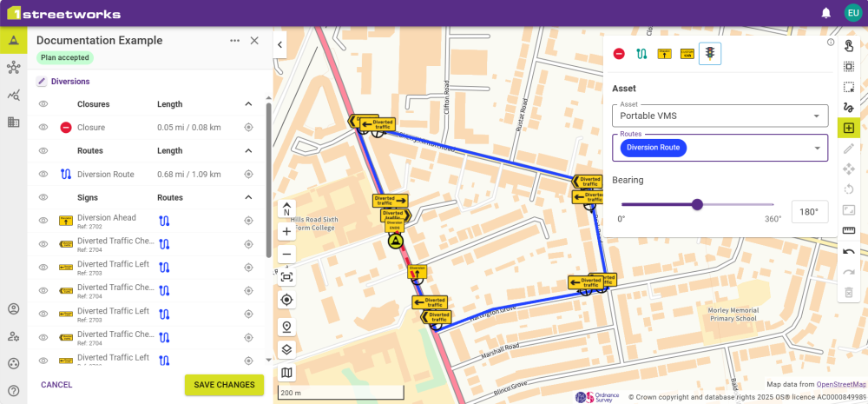This screenshot has width=868, height=404.
Task: Zoom out on the map
Action: click(286, 255)
